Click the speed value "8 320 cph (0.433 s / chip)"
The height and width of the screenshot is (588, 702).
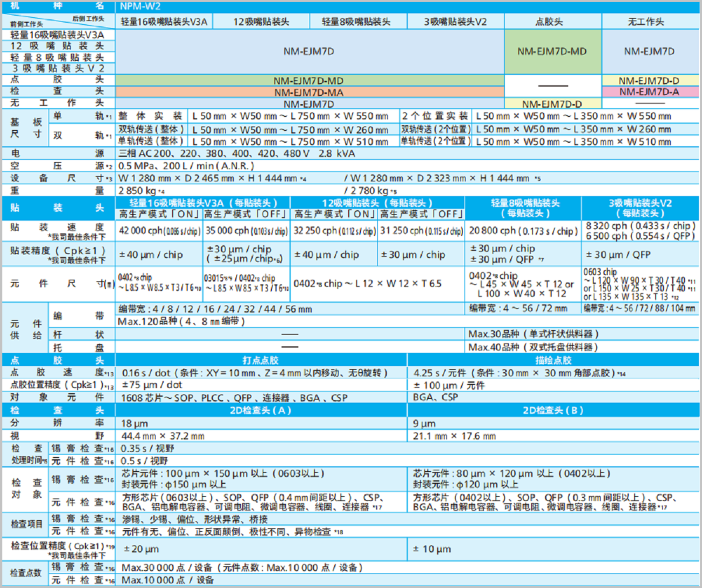[x=641, y=225]
